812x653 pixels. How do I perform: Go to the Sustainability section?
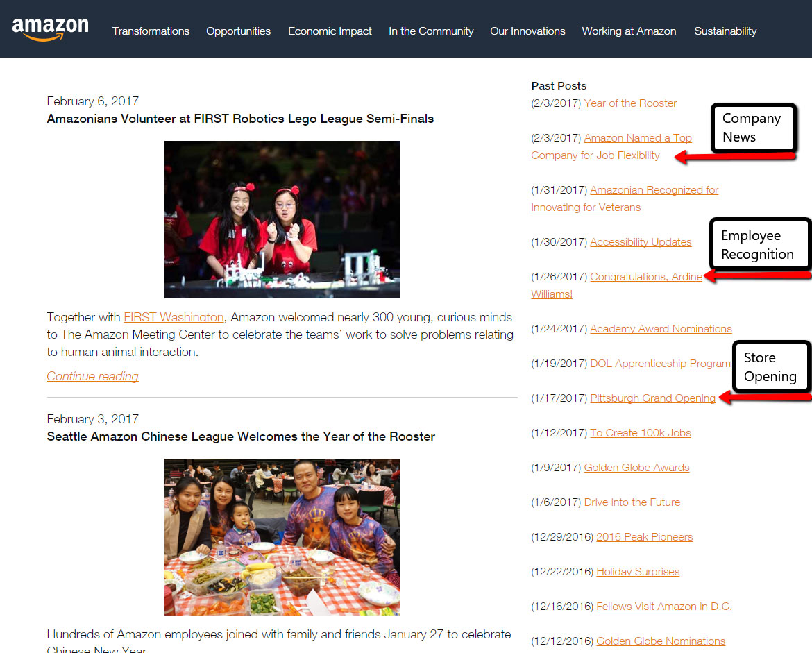[725, 31]
